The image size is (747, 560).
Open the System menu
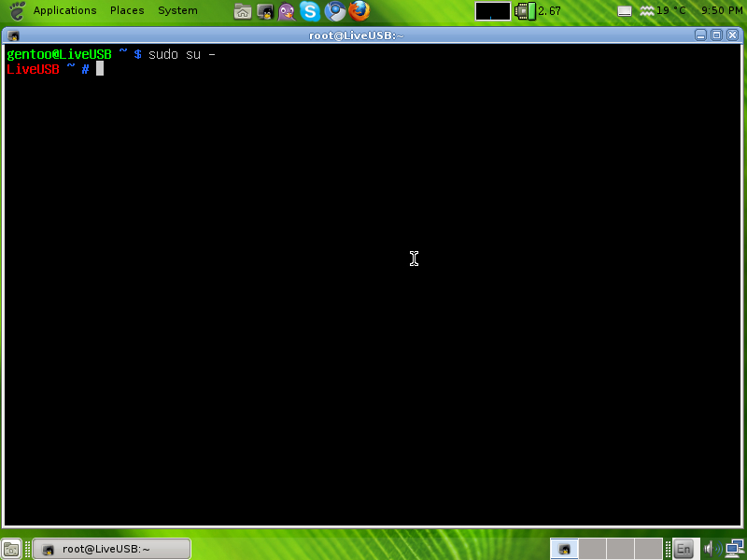coord(177,11)
